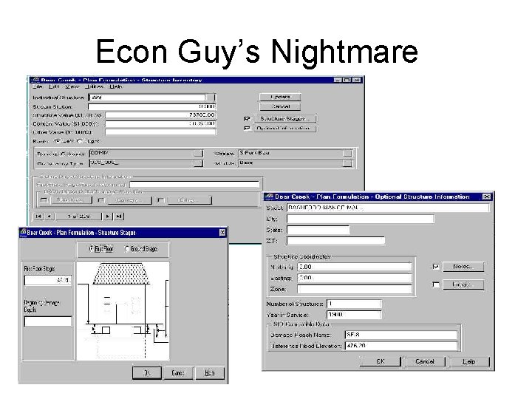
Task: Click Help in the Structure Stages dialog
Action: point(209,373)
